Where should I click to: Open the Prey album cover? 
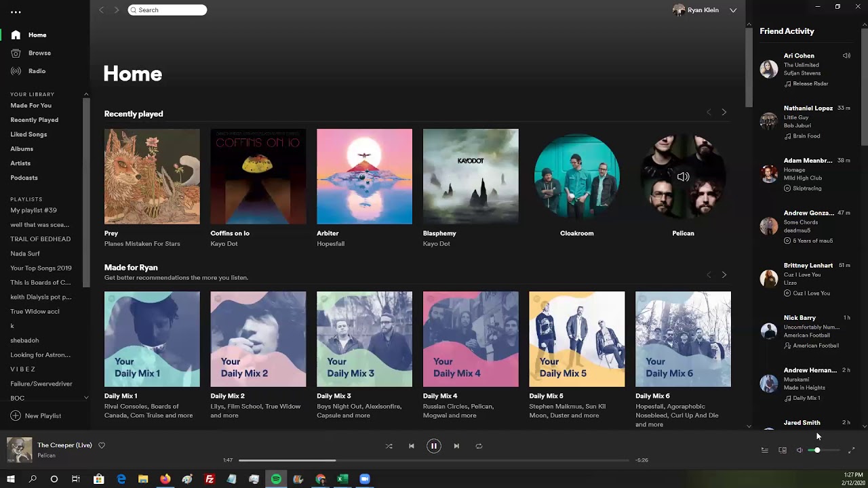pos(152,176)
